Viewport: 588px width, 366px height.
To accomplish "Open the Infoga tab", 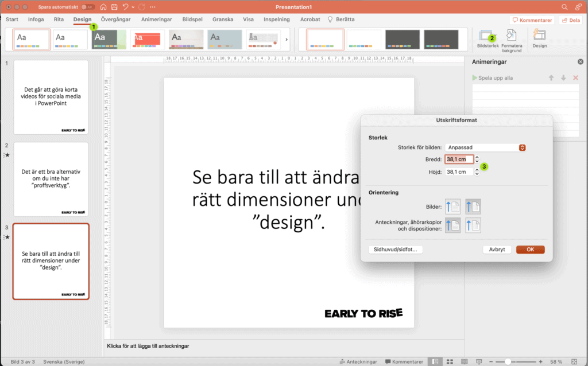I will click(36, 20).
